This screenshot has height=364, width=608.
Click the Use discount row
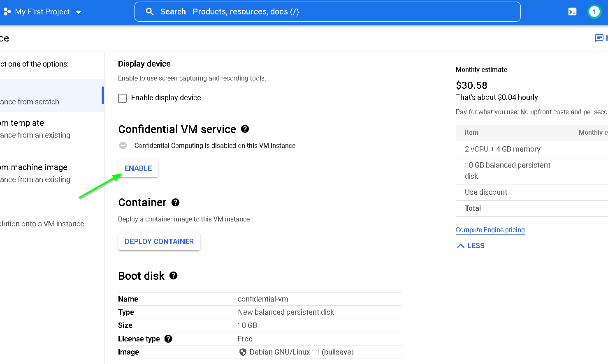532,192
